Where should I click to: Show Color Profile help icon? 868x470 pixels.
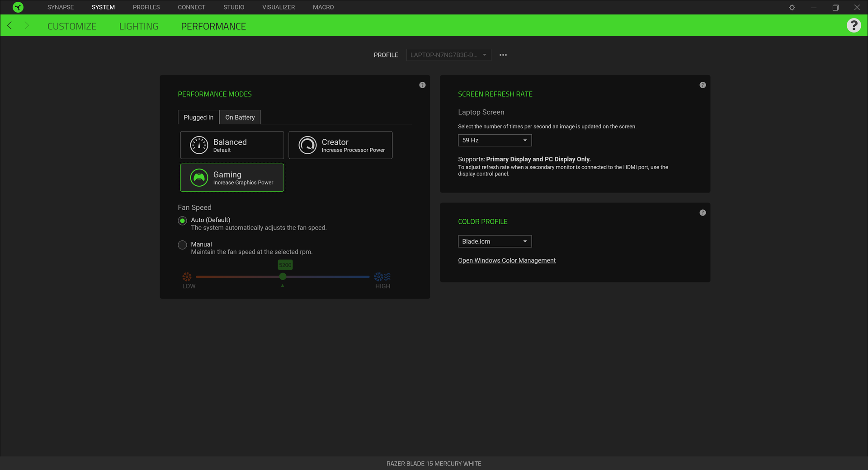coord(703,213)
